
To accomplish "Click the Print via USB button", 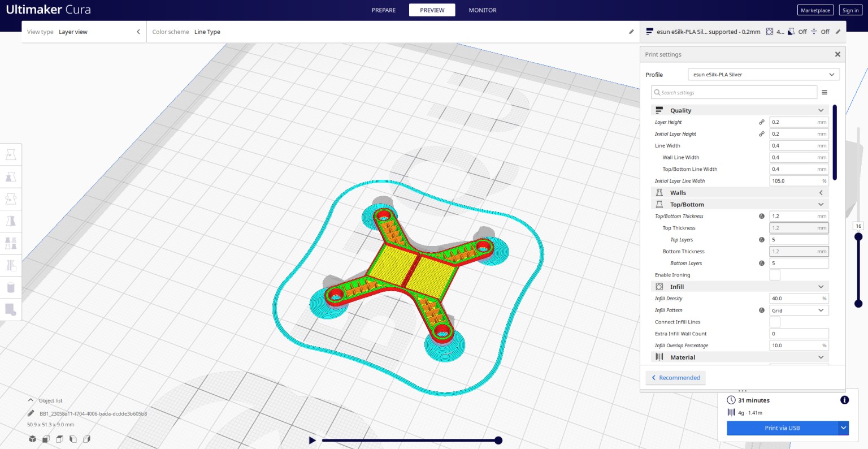I will 782,428.
